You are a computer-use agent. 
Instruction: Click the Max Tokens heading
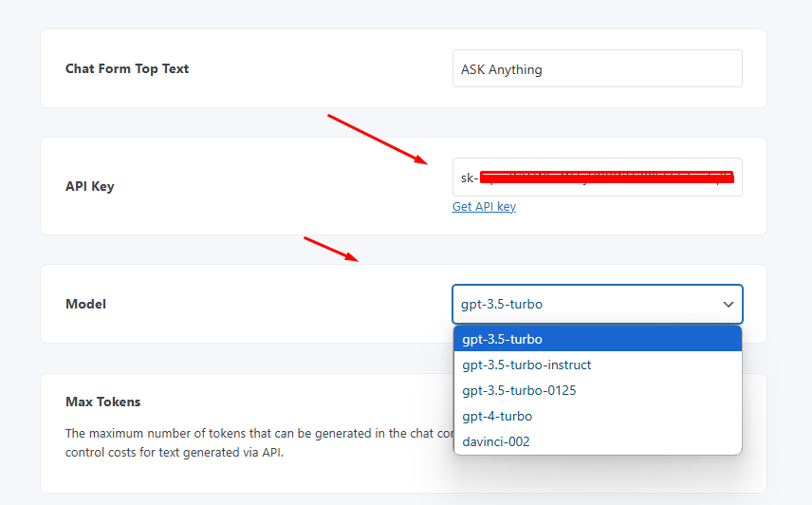(102, 402)
